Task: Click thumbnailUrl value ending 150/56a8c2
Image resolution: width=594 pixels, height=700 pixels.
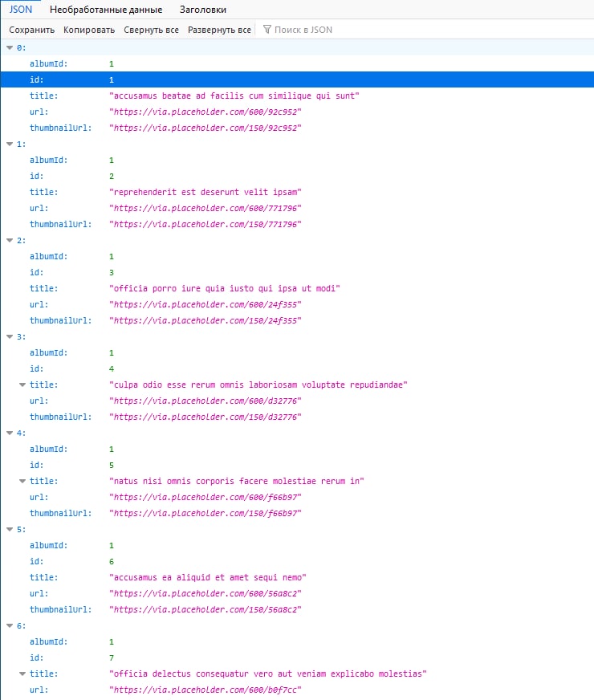Action: tap(205, 610)
